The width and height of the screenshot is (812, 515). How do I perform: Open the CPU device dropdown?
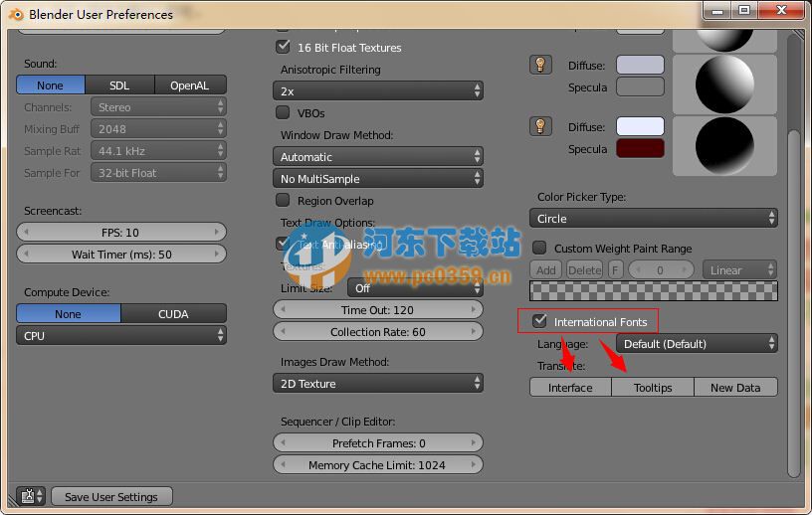point(121,335)
